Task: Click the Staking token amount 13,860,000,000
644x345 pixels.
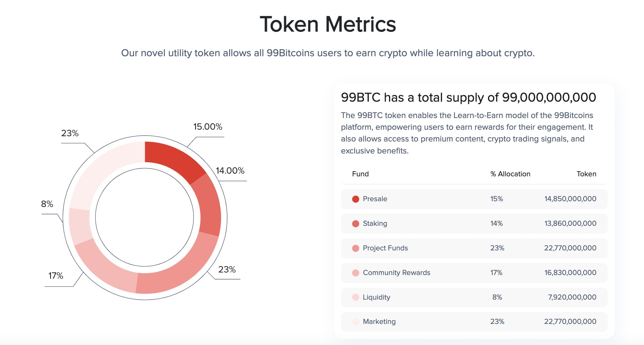Action: coord(570,223)
